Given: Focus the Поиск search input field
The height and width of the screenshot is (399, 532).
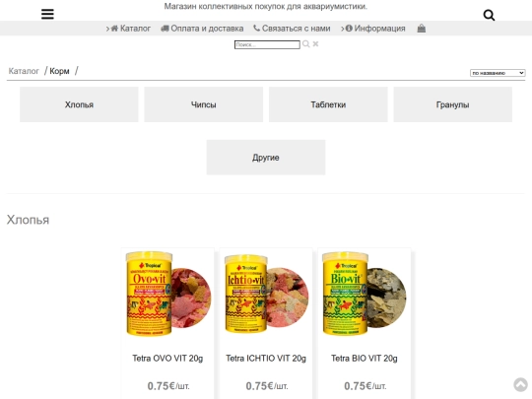Looking at the screenshot, I should tap(267, 44).
